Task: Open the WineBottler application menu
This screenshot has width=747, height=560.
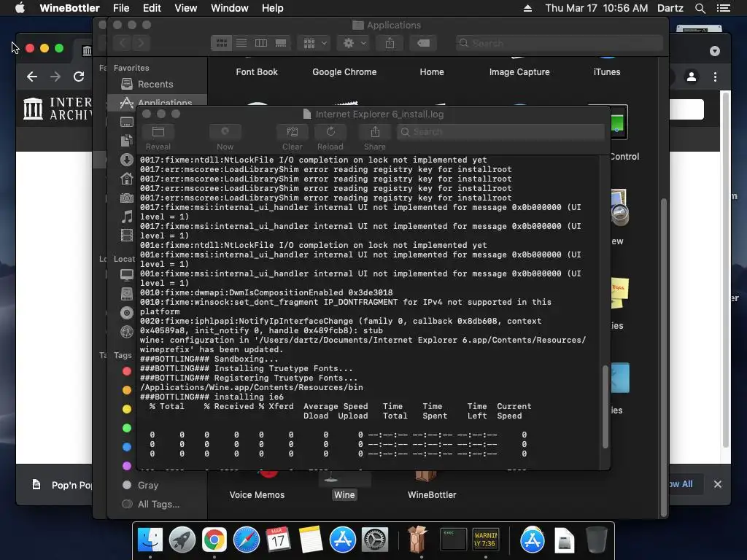Action: pos(69,8)
